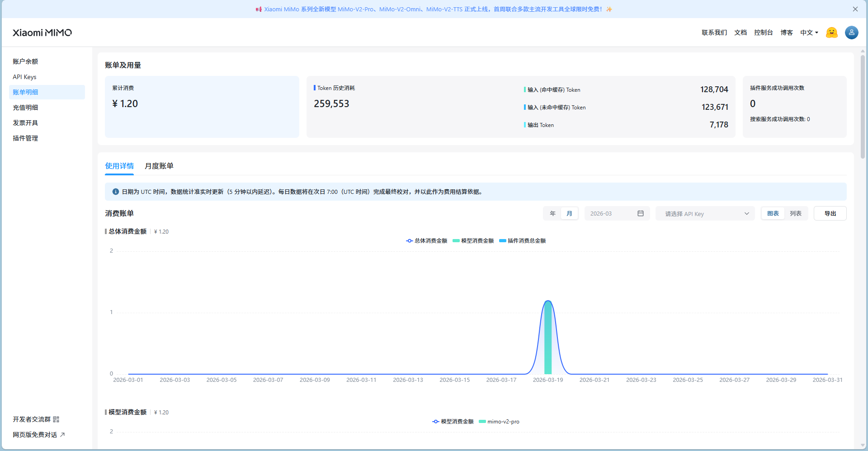Click the sparkle icon ending the banner
The height and width of the screenshot is (451, 868).
click(609, 9)
